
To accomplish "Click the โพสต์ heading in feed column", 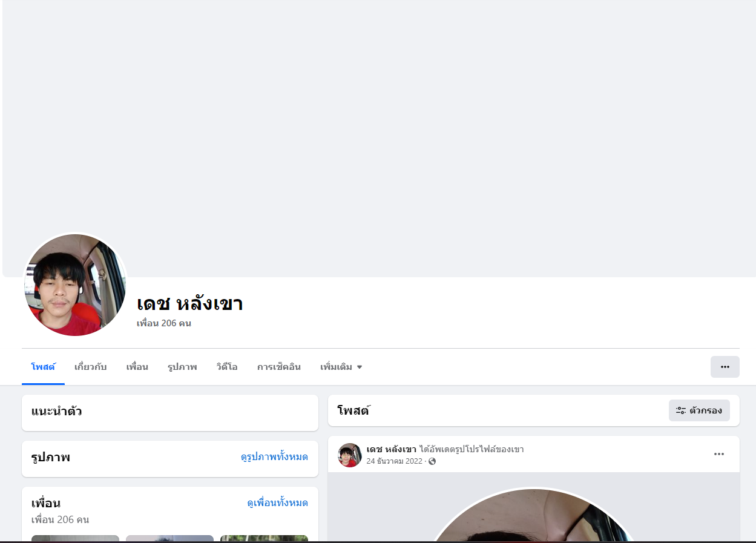I will click(x=353, y=410).
